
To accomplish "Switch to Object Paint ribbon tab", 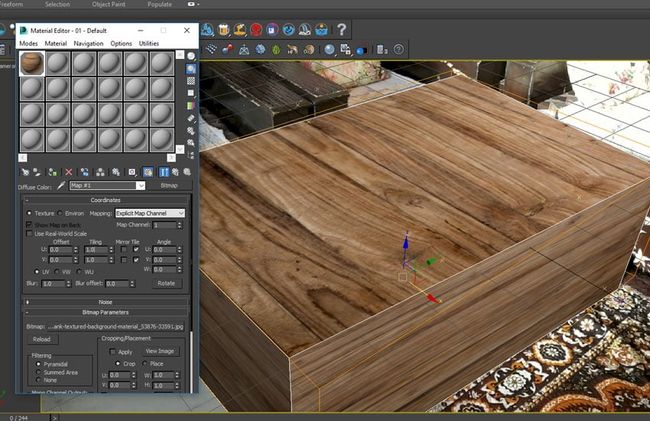I will [109, 4].
